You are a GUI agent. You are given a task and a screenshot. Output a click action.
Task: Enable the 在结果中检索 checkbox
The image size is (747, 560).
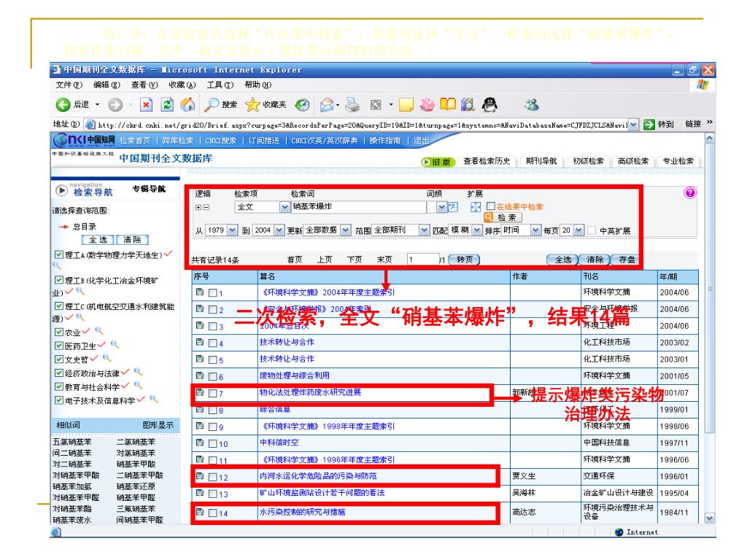click(491, 206)
